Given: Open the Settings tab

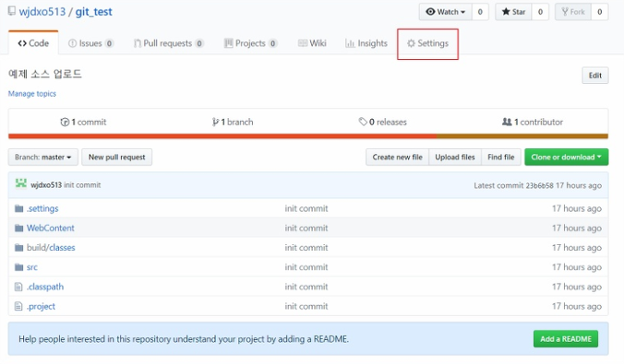Looking at the screenshot, I should tap(428, 44).
